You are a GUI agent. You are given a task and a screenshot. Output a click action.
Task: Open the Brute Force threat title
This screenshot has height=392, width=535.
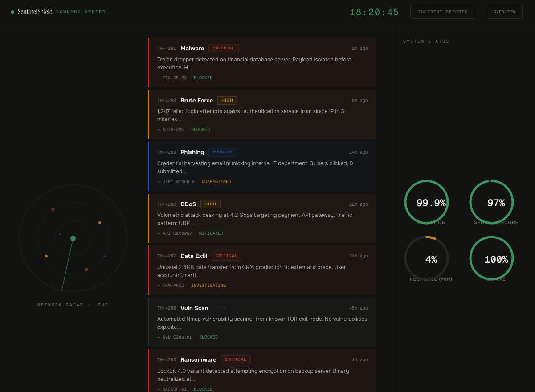(196, 100)
